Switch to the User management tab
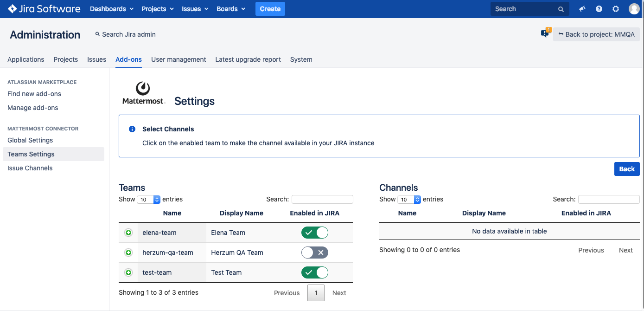 (x=179, y=59)
